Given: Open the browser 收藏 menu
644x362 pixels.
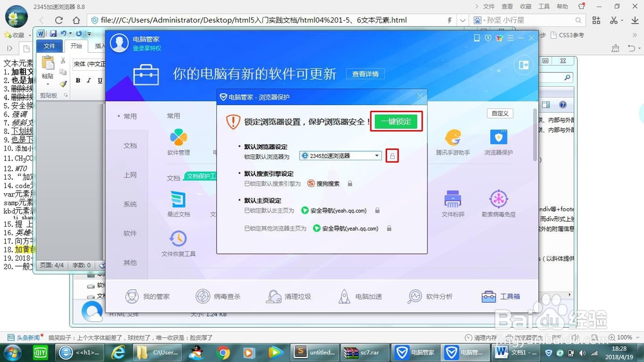Looking at the screenshot, I should (x=526, y=6).
